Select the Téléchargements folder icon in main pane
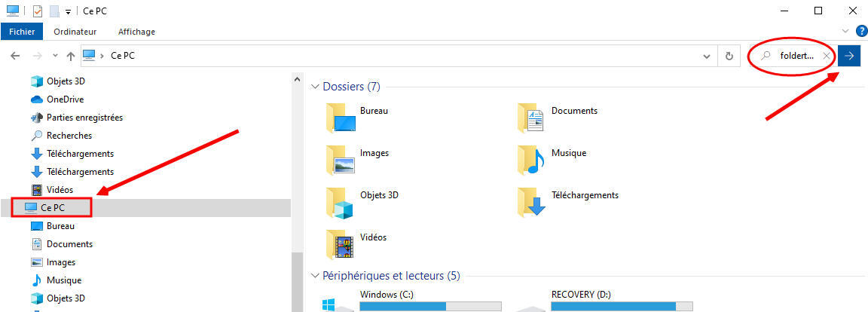868x312 pixels. click(531, 202)
